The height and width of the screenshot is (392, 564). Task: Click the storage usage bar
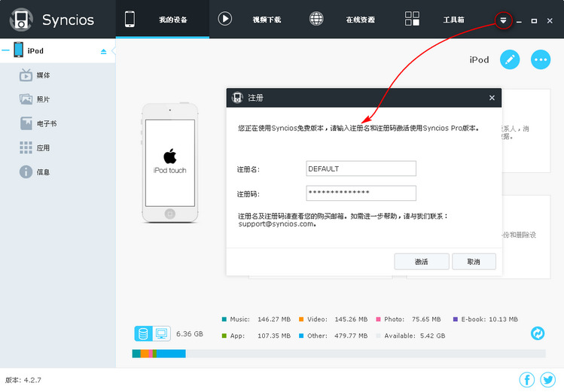tap(339, 354)
